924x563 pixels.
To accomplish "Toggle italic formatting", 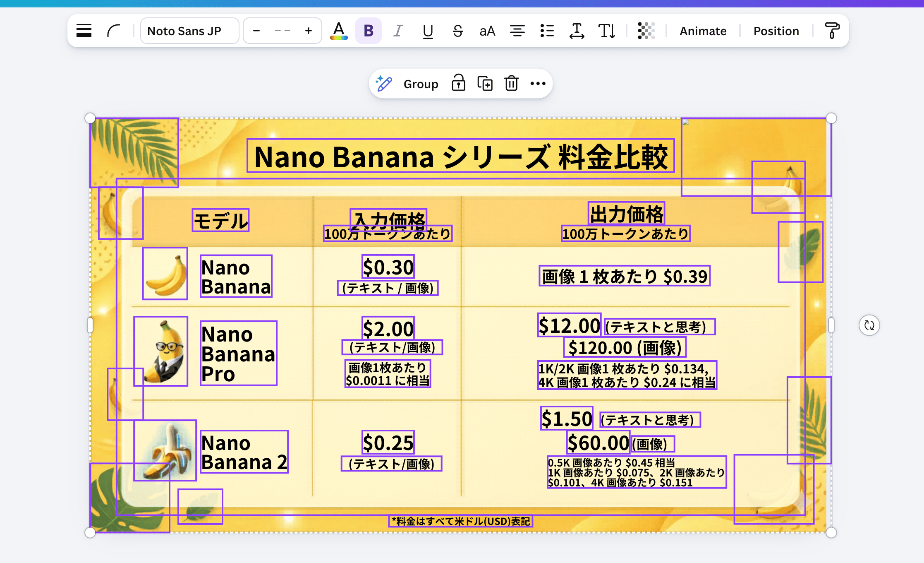I will [x=398, y=31].
